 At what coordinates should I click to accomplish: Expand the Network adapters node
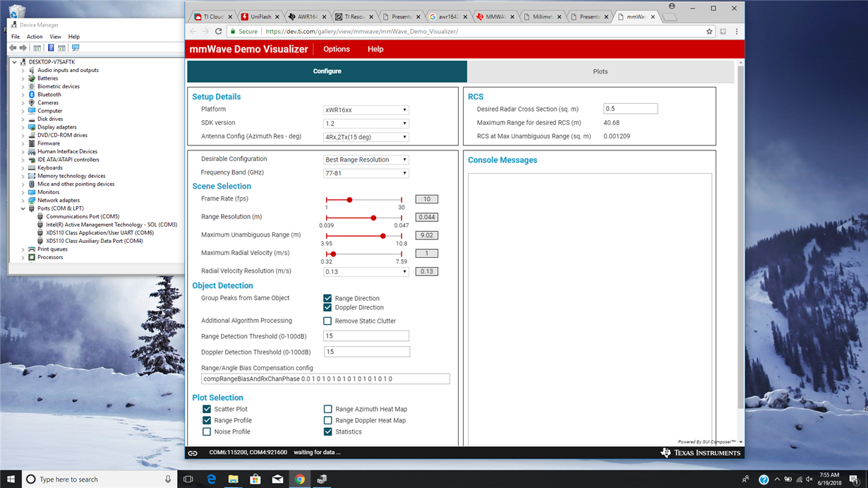coord(23,201)
